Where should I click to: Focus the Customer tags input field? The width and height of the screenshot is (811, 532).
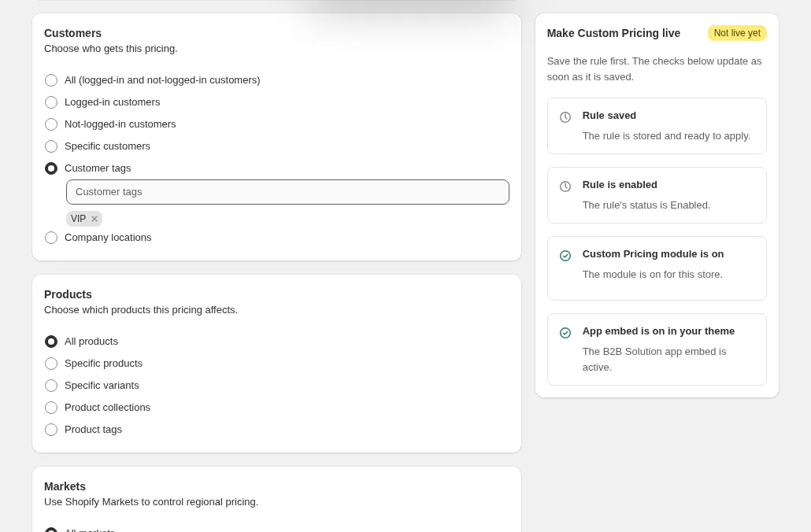click(287, 192)
